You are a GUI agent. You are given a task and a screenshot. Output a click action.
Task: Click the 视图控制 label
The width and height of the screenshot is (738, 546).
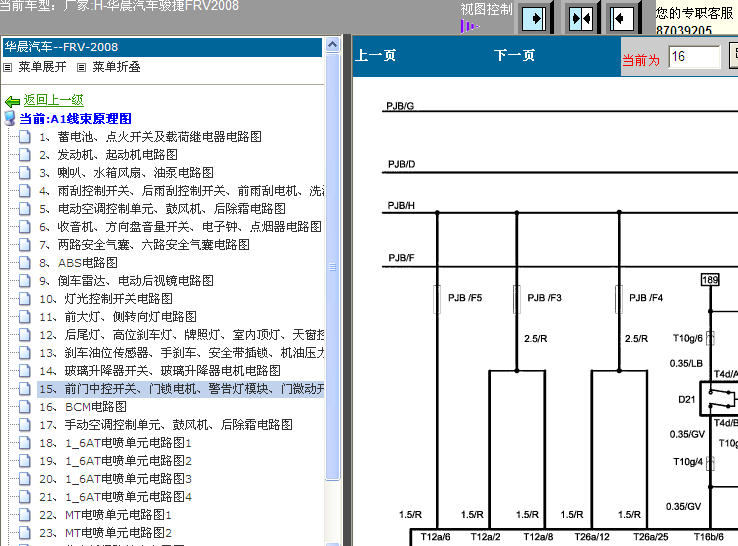(486, 9)
